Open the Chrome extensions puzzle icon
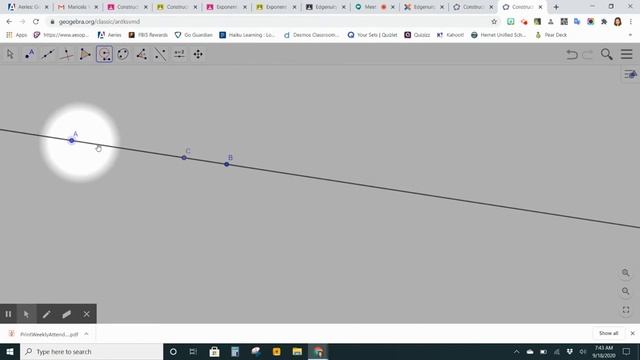The image size is (640, 360). point(604,22)
